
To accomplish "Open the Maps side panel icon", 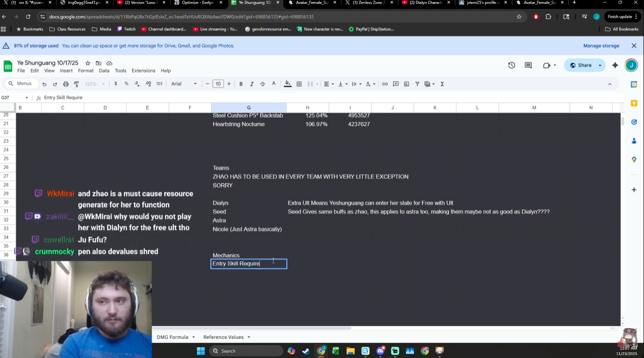I will pos(634,160).
